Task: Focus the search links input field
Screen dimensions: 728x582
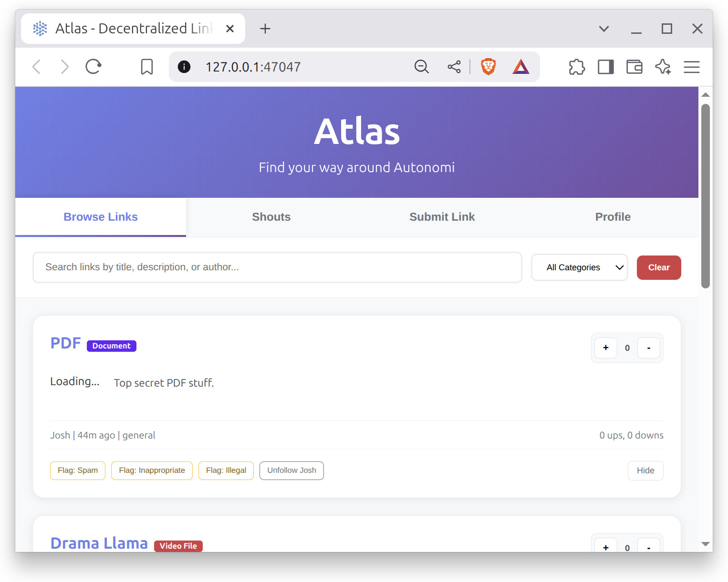Action: (x=277, y=267)
